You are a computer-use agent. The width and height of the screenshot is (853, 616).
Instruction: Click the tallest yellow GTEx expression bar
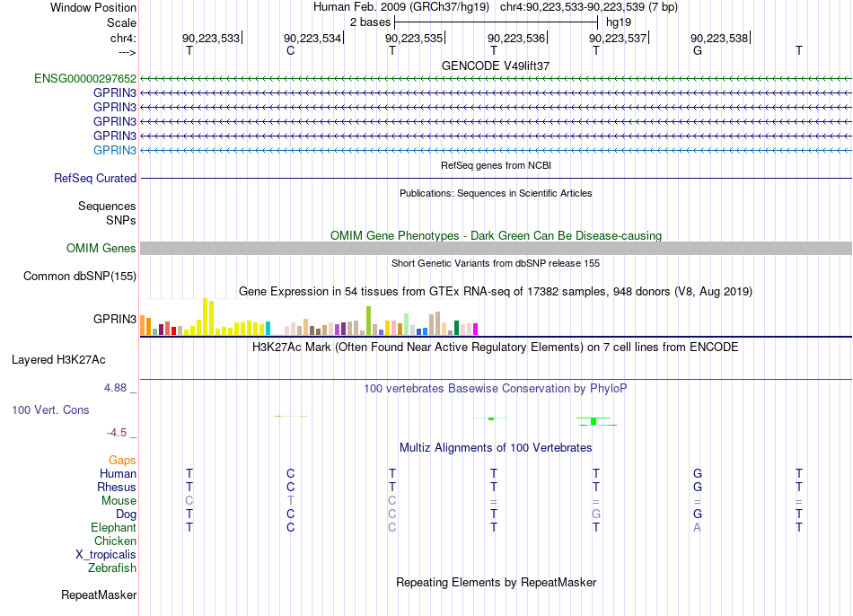pos(205,316)
